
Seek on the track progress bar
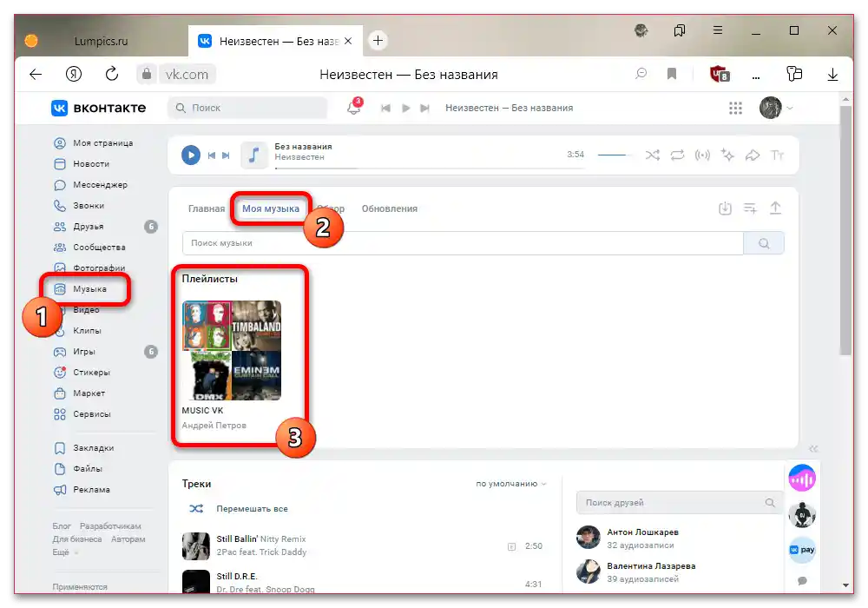click(x=431, y=168)
